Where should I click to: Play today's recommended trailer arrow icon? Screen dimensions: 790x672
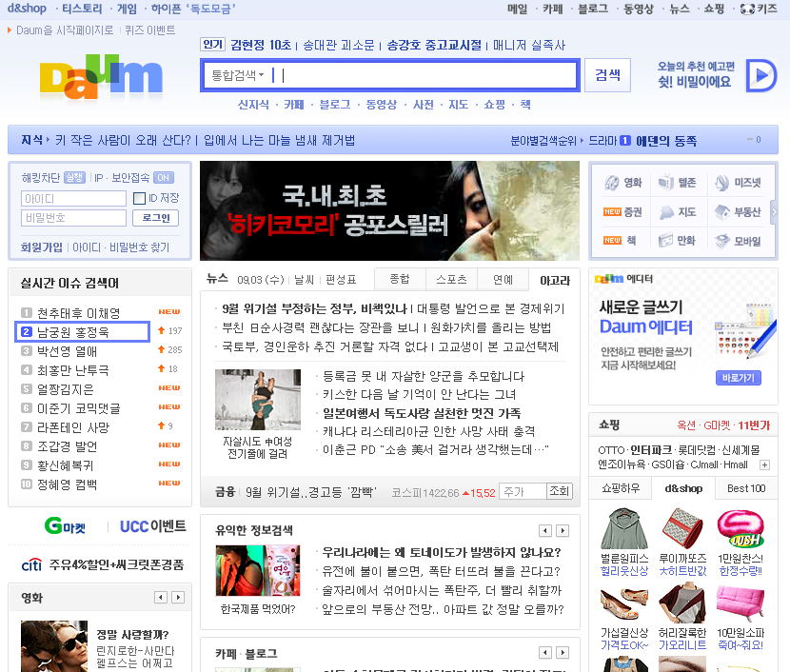[761, 75]
